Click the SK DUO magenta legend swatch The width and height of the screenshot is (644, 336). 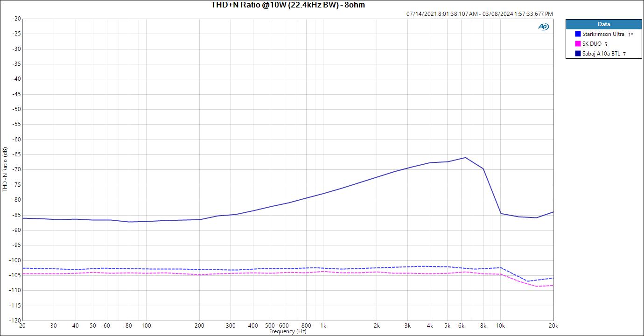coord(578,44)
